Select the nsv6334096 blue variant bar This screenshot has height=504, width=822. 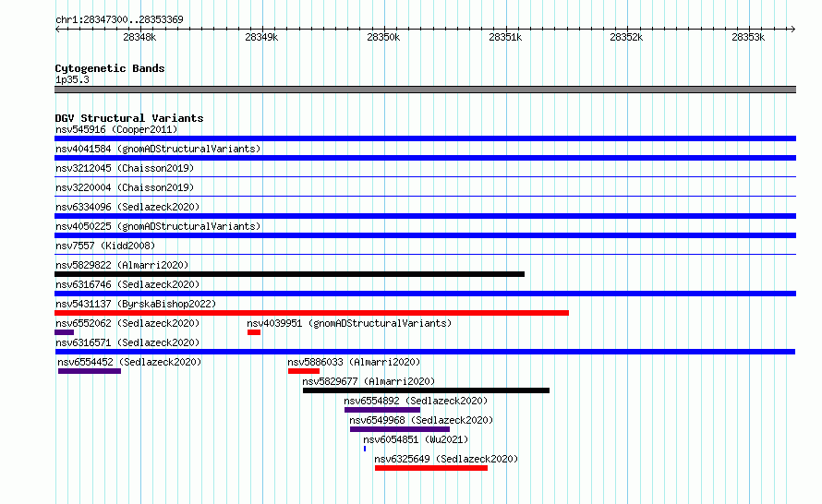click(425, 216)
